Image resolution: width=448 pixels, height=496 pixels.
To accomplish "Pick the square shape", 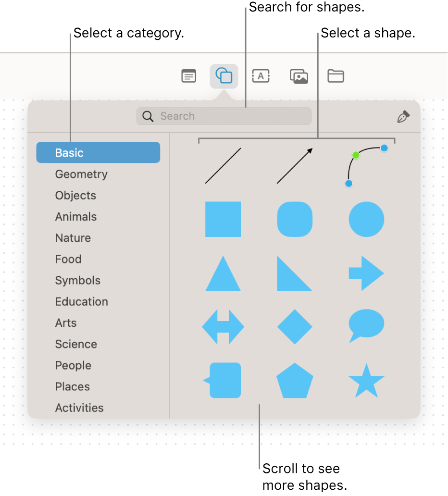I will [x=223, y=220].
